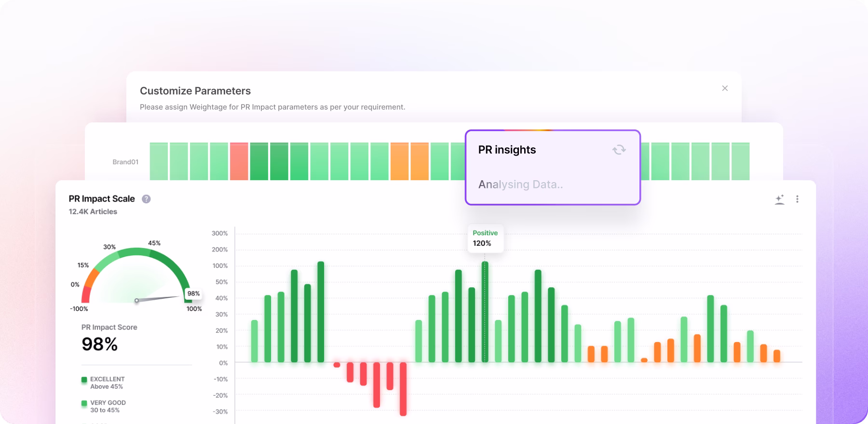Close the Customize Parameters dialog
Viewport: 868px width, 424px height.
click(x=725, y=88)
